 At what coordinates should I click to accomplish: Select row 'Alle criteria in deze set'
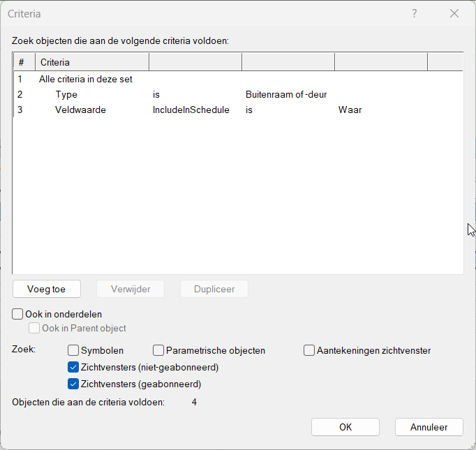[x=86, y=80]
